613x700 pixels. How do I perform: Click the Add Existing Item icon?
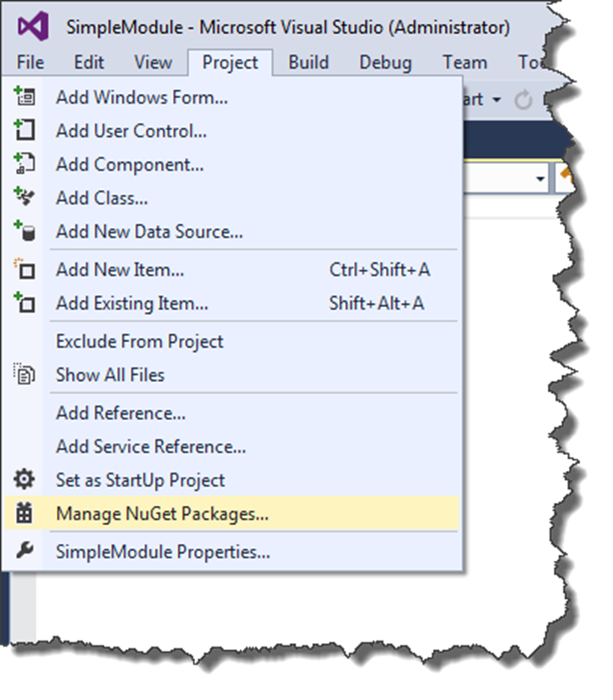click(x=25, y=303)
